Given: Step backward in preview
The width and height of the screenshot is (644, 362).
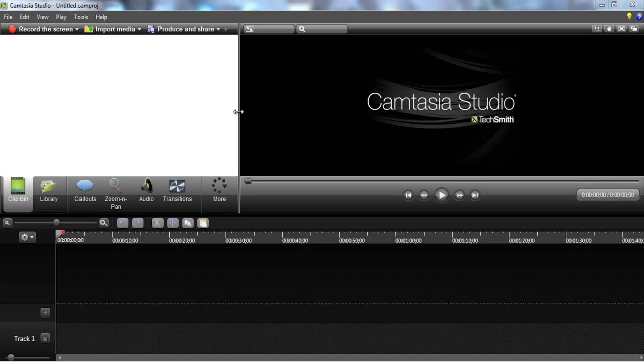Looking at the screenshot, I should (424, 195).
